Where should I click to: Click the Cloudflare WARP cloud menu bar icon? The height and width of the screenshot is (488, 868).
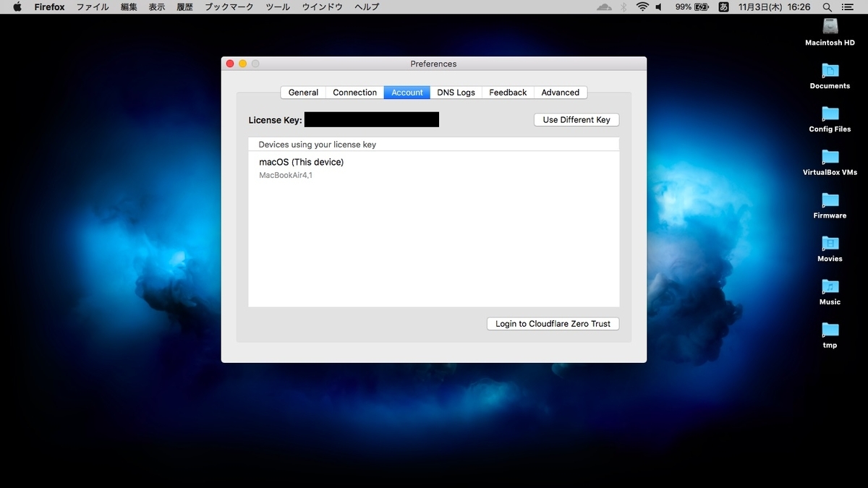604,7
